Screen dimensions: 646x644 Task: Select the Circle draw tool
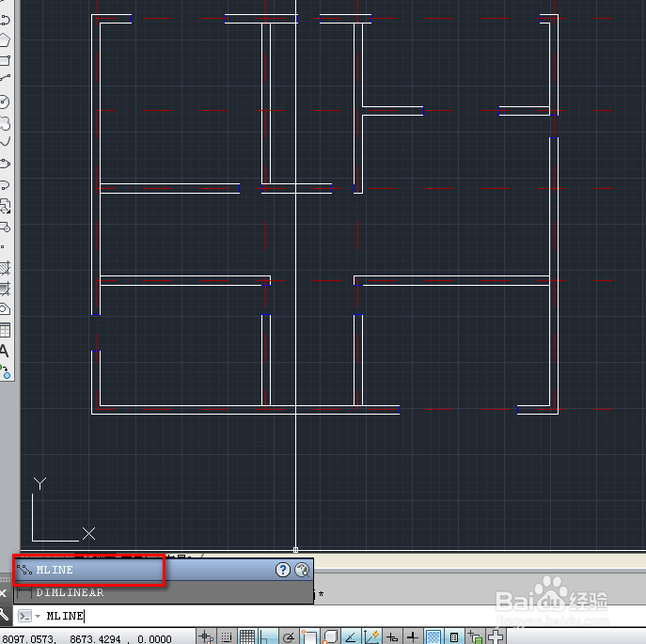(5, 102)
